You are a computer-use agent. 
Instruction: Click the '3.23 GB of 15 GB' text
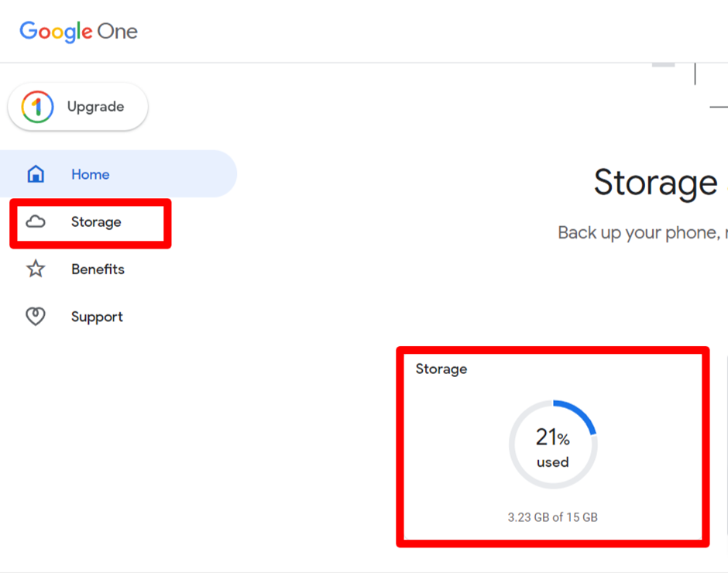pos(552,517)
